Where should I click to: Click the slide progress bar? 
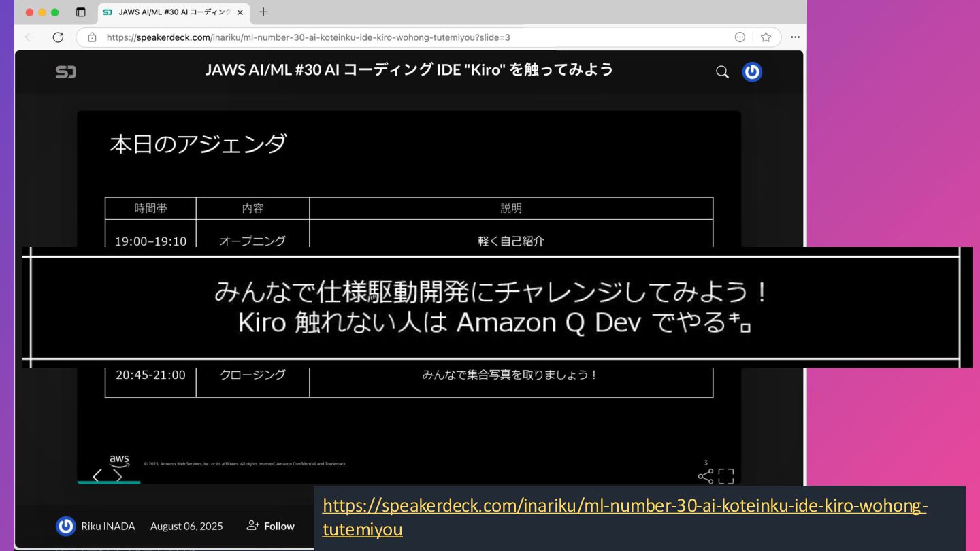pyautogui.click(x=408, y=482)
